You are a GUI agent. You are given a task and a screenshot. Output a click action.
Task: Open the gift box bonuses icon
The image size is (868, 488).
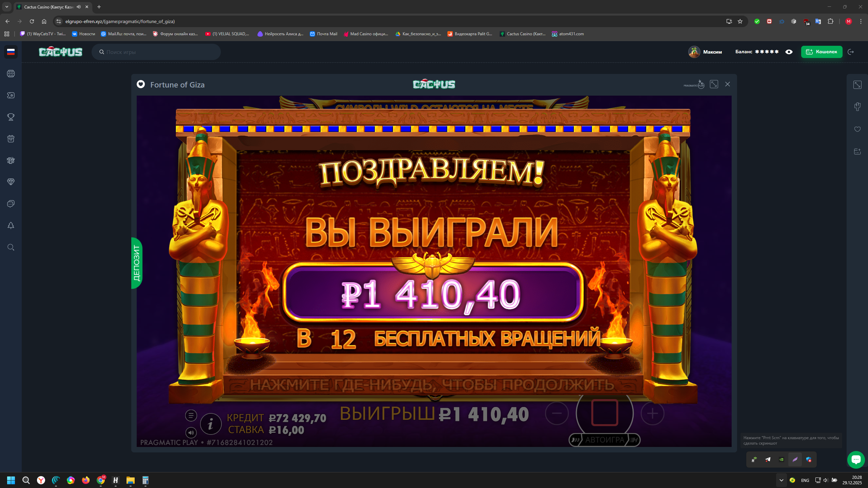click(11, 139)
